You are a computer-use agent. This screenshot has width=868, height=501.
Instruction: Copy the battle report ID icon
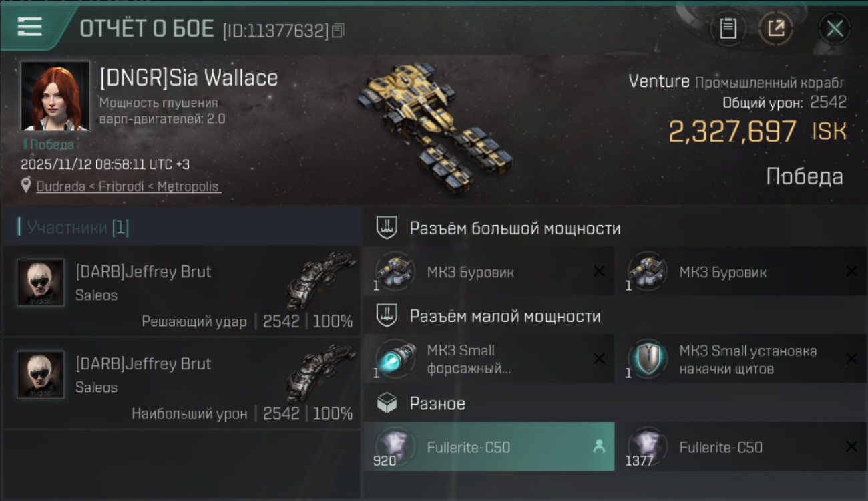pyautogui.click(x=339, y=31)
